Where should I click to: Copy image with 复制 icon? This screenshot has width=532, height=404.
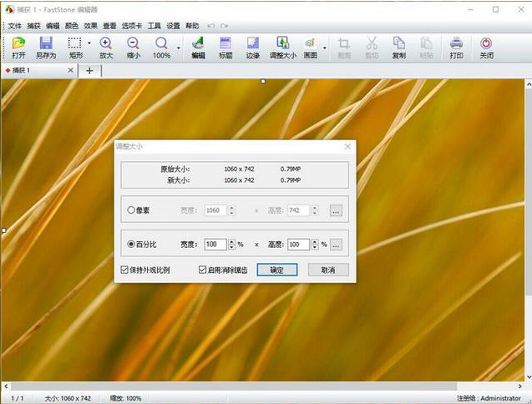pos(399,48)
